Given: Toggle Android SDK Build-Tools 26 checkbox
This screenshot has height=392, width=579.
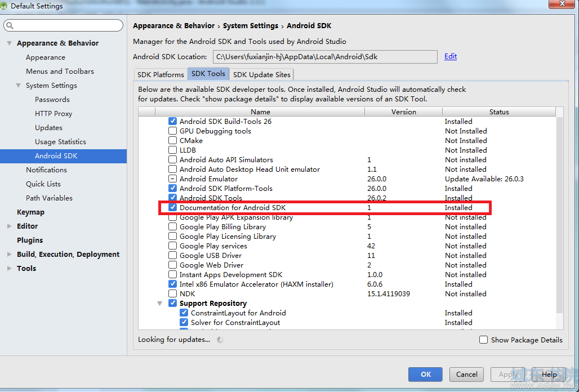Looking at the screenshot, I should click(x=172, y=121).
